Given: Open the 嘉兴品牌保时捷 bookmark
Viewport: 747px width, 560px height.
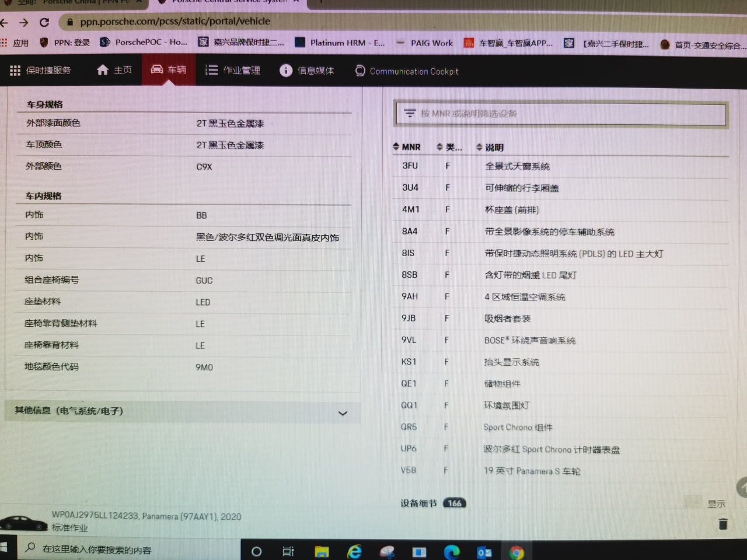Looking at the screenshot, I should (x=241, y=42).
